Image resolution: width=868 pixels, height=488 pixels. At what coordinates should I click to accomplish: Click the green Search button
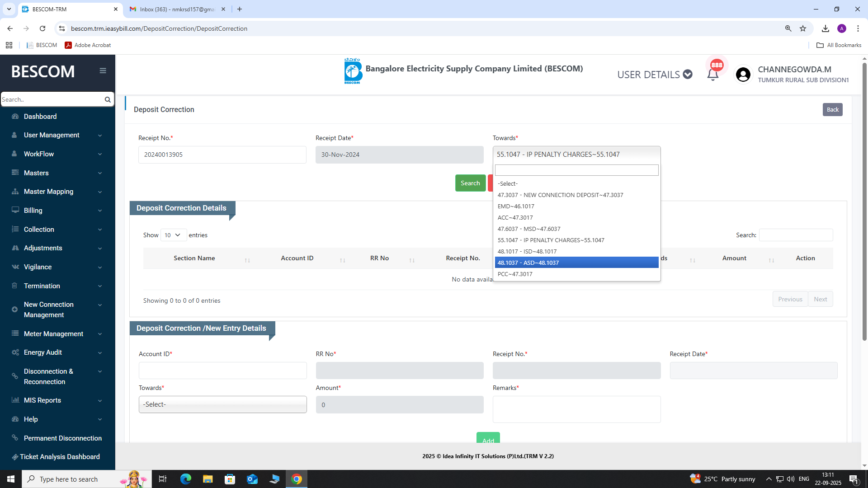click(470, 183)
